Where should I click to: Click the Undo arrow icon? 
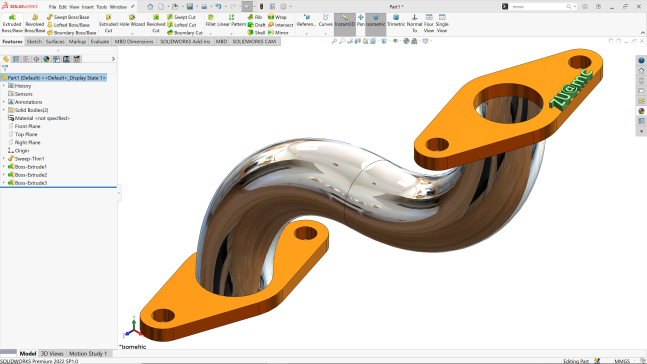point(218,7)
